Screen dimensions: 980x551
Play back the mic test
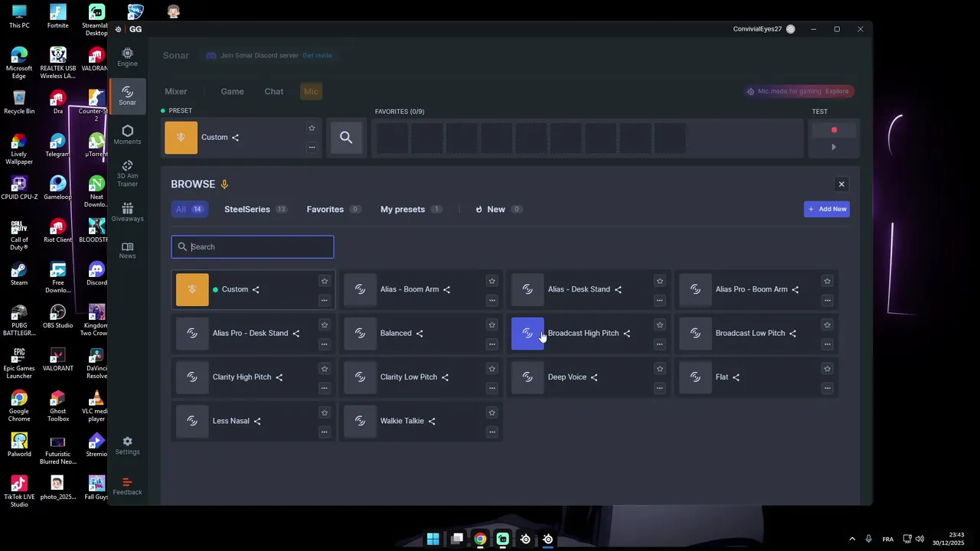point(834,147)
